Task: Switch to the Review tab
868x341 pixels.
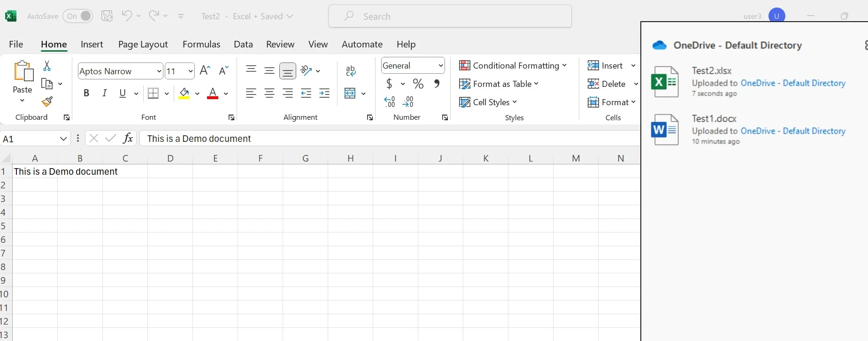Action: (280, 44)
